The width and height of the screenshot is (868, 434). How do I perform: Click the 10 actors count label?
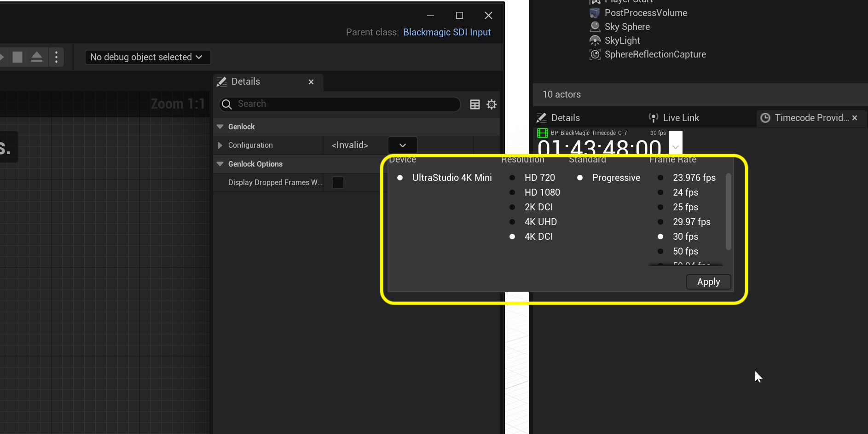561,94
